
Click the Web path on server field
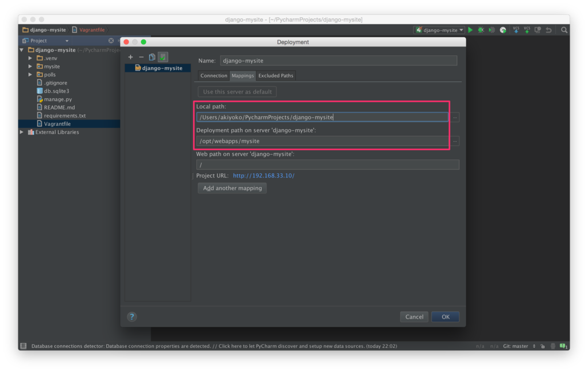click(327, 165)
